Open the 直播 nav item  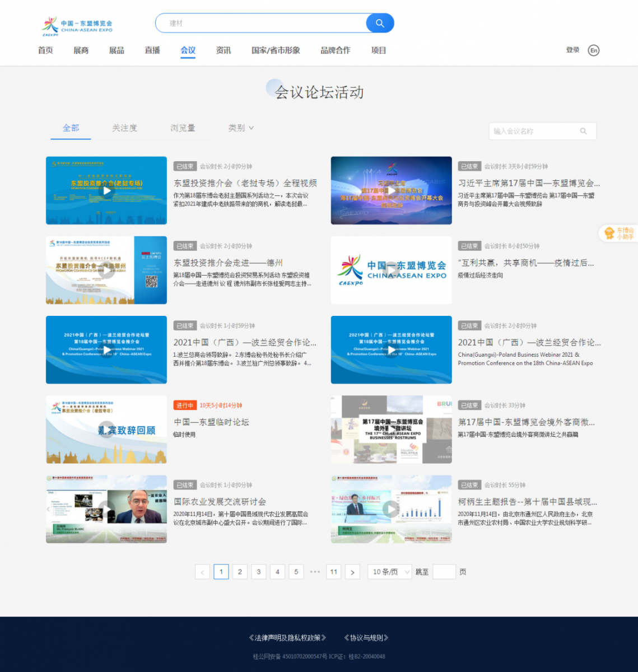pyautogui.click(x=152, y=50)
